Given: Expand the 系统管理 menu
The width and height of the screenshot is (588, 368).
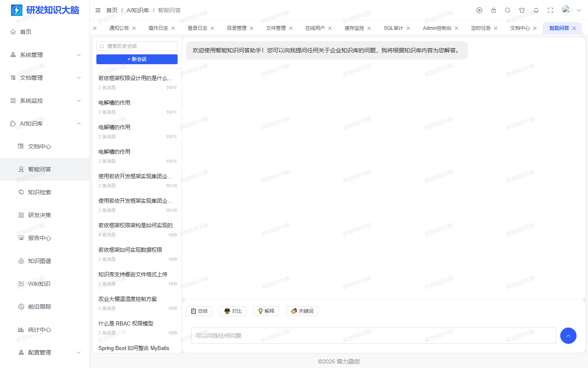Looking at the screenshot, I should pos(45,55).
